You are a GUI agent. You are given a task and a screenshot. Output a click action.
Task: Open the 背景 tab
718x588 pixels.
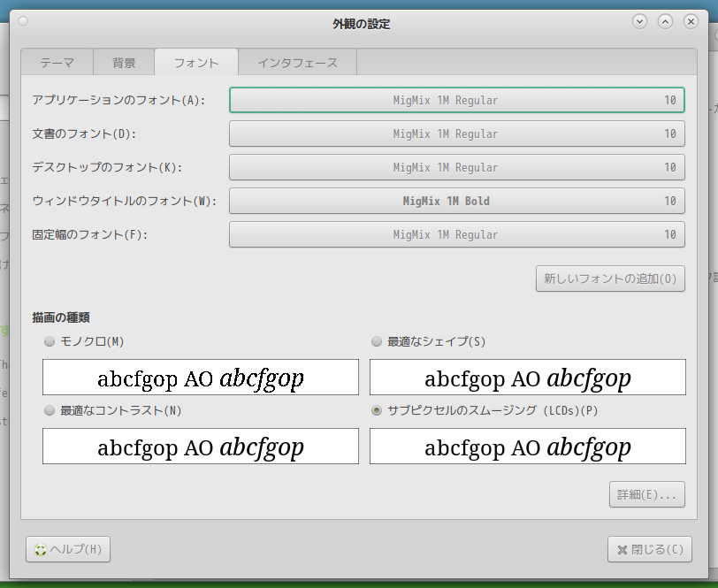[124, 63]
